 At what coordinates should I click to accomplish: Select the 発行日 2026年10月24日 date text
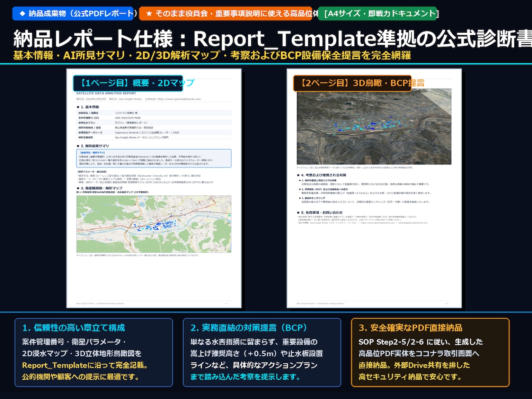point(91,99)
